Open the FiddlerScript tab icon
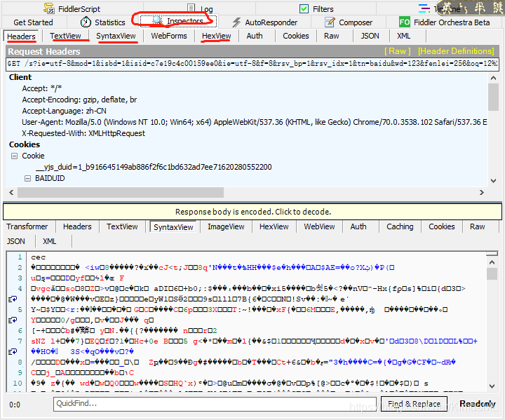Image resolution: width=505 pixels, height=420 pixels. 49,8
